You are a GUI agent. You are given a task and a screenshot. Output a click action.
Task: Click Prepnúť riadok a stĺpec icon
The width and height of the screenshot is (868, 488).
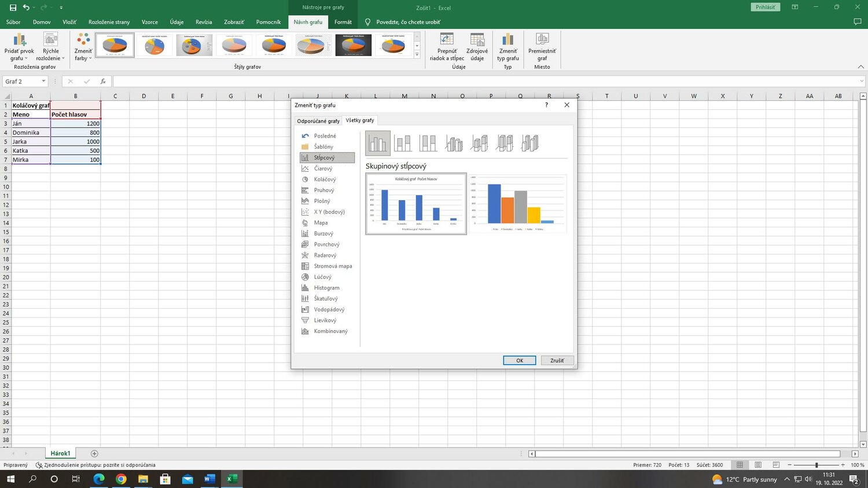pyautogui.click(x=447, y=47)
